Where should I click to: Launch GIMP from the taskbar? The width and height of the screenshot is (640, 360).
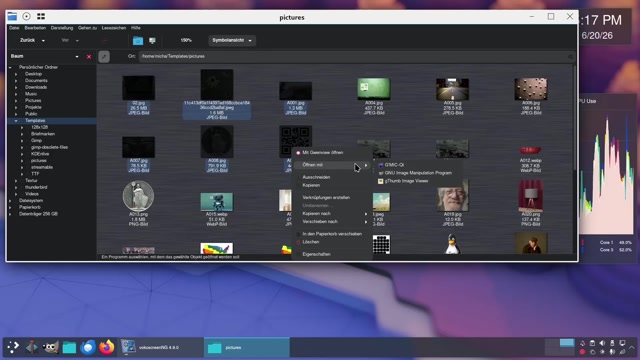pyautogui.click(x=51, y=347)
